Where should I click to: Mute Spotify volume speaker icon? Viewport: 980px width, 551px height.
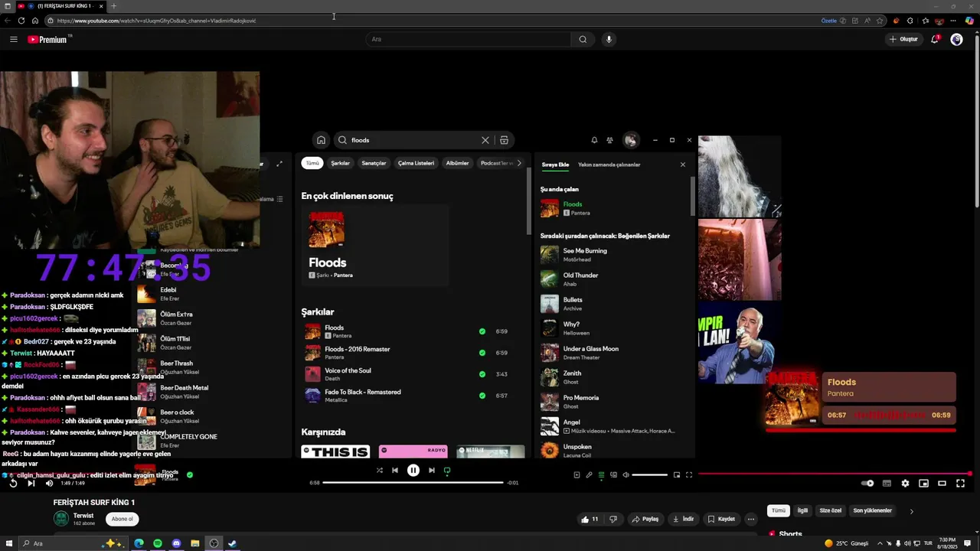click(x=626, y=474)
